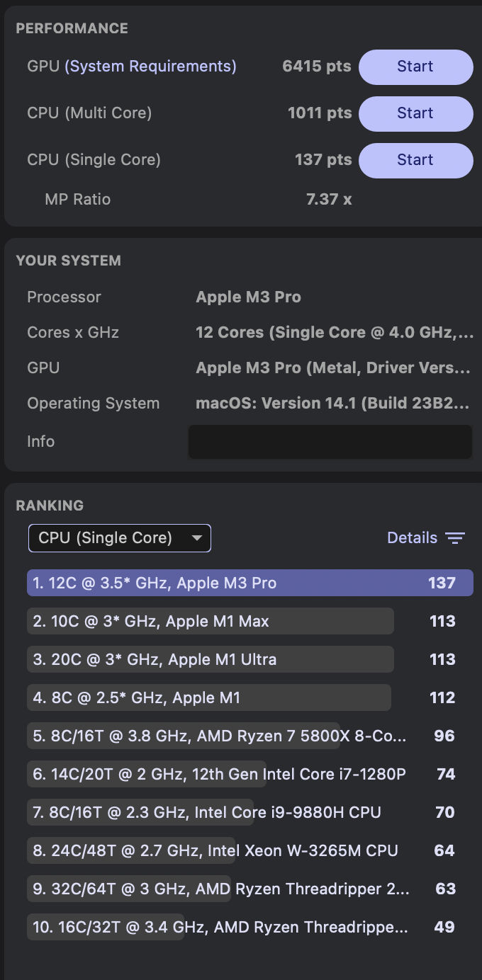Screen dimensions: 482x980
Task: Select the Apple M3 Pro ranking entry
Action: click(250, 583)
